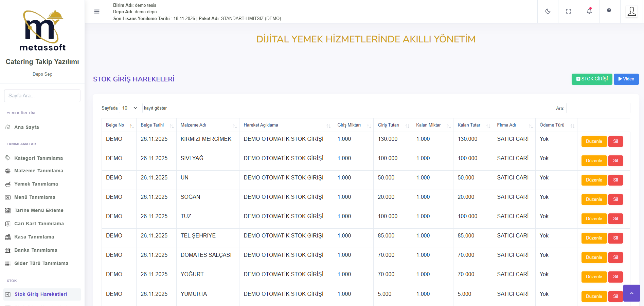Toggle the hamburger sidebar menu
Viewport: 644px width, 306px height.
click(x=97, y=12)
